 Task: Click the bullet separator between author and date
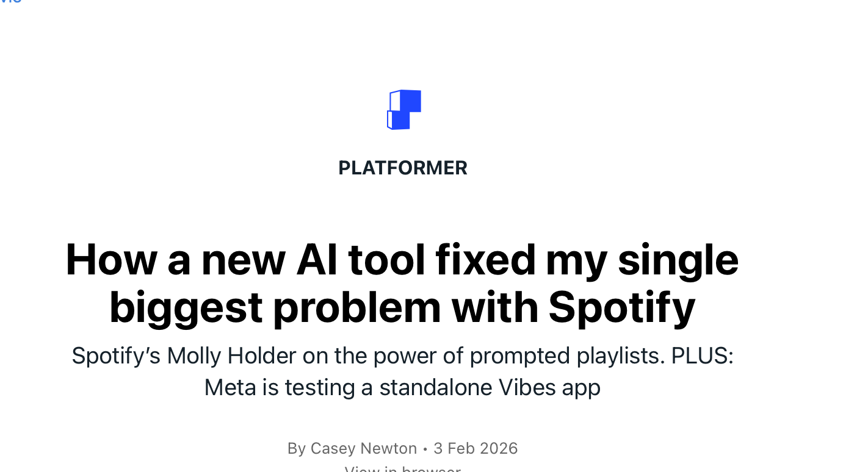pos(425,449)
